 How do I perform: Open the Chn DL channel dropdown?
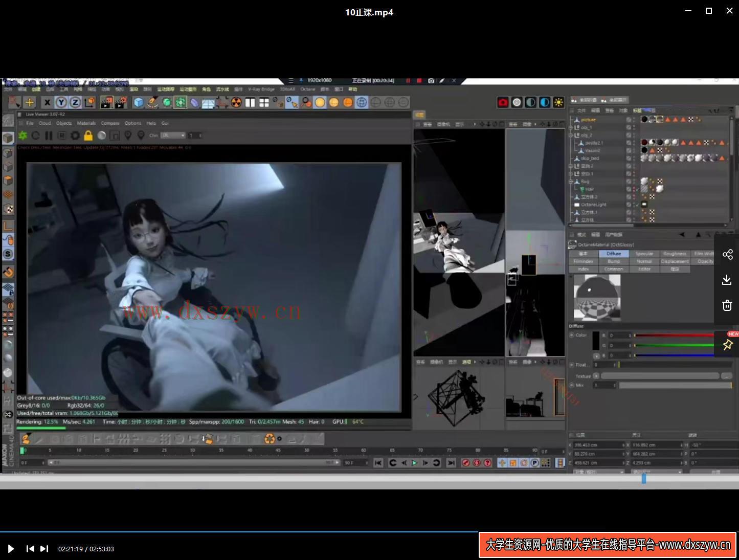point(173,136)
